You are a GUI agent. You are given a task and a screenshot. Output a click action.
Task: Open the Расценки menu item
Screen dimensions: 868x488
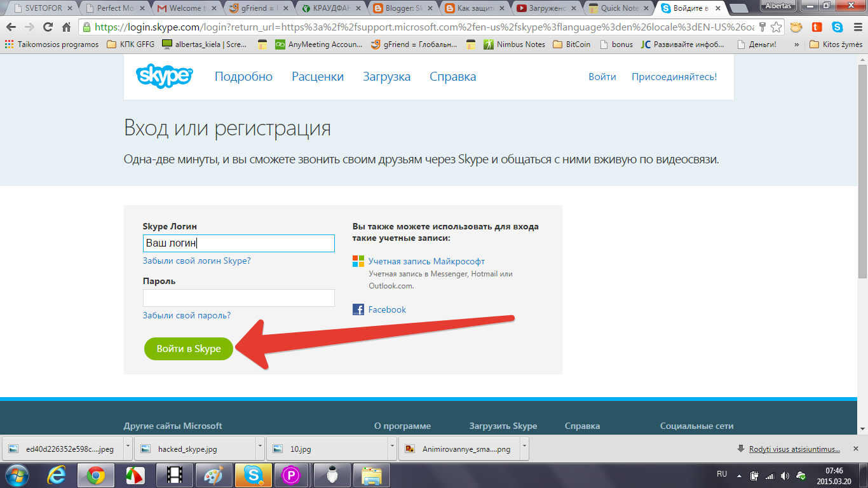pos(318,77)
